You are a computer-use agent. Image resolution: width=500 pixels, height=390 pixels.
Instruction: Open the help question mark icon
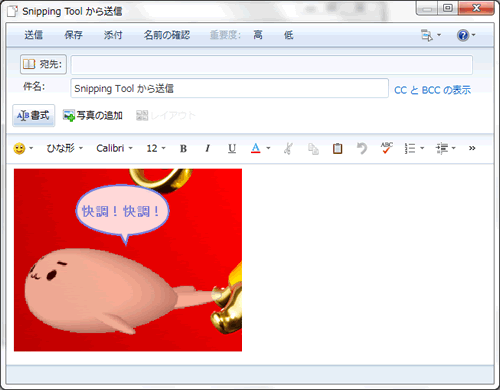463,35
